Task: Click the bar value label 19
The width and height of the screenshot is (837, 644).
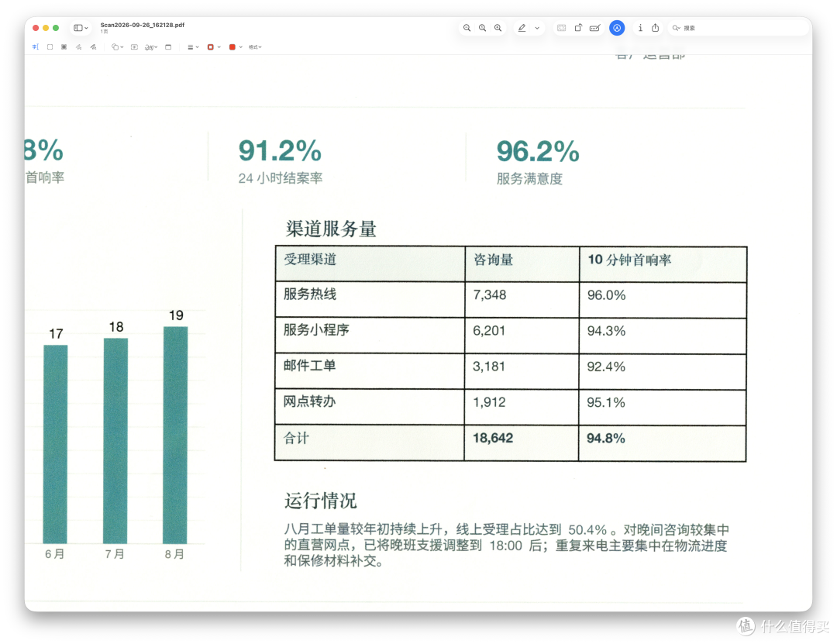Action: point(176,315)
